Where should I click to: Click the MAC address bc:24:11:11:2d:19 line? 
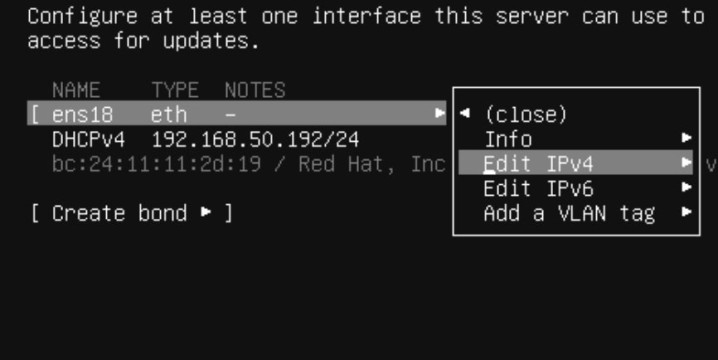click(x=156, y=164)
